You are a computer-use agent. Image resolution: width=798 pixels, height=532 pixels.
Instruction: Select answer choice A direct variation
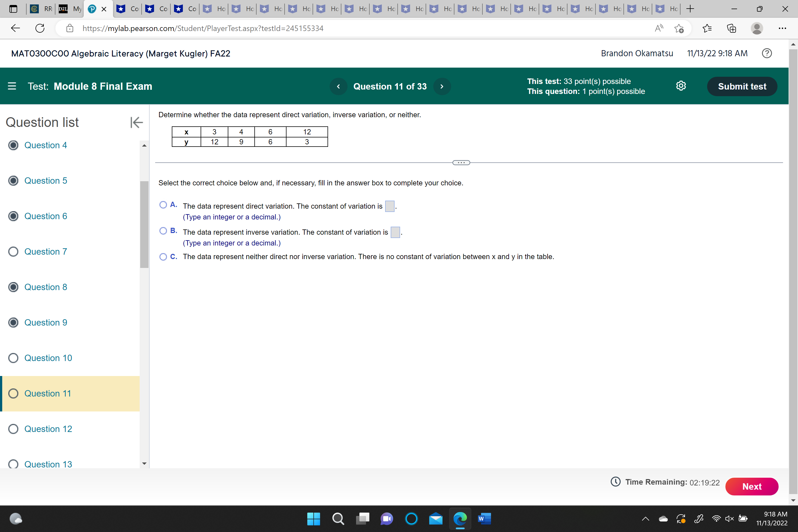pyautogui.click(x=163, y=205)
